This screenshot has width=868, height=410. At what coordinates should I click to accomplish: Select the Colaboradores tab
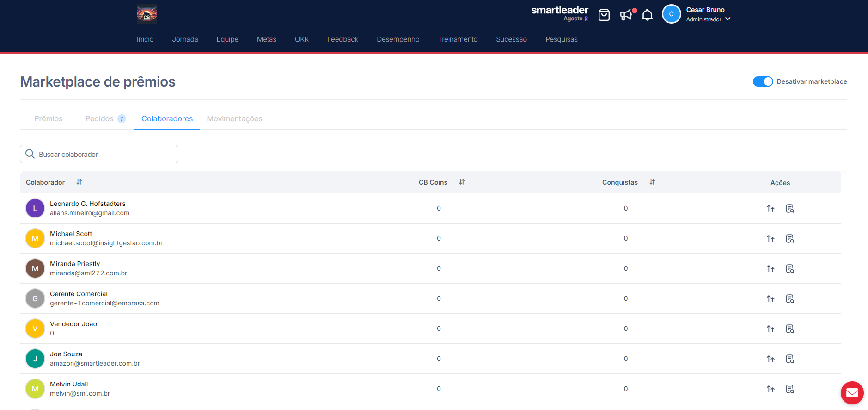click(167, 118)
